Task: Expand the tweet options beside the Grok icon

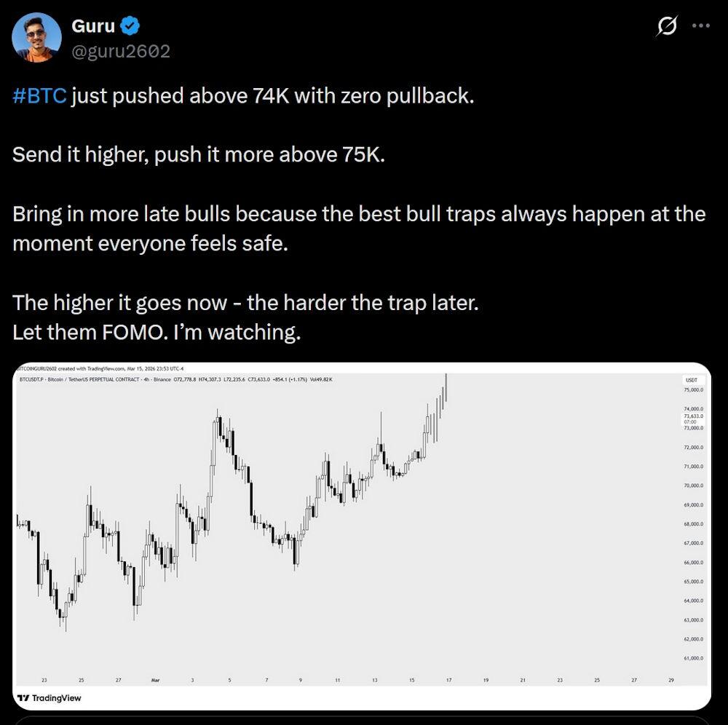Action: click(x=703, y=24)
